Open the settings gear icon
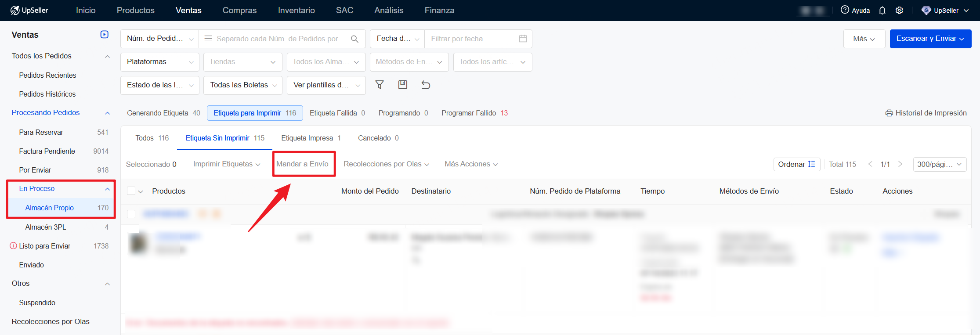The height and width of the screenshot is (335, 980). coord(899,11)
